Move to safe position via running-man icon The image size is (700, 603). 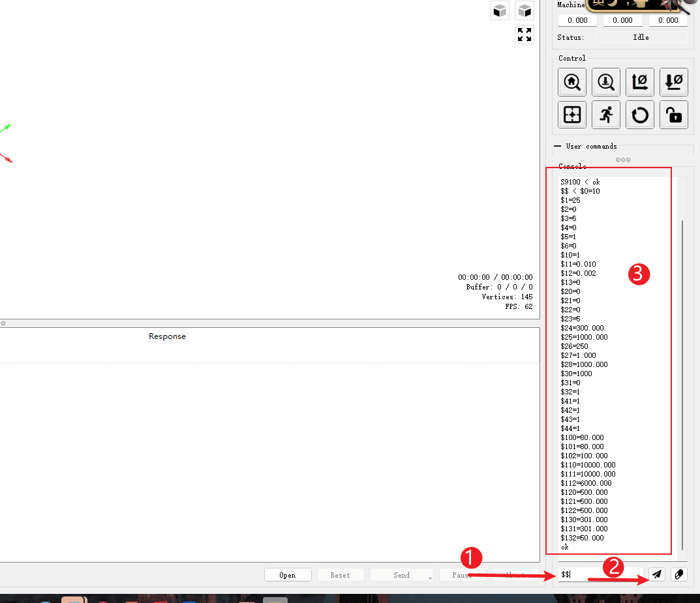606,115
